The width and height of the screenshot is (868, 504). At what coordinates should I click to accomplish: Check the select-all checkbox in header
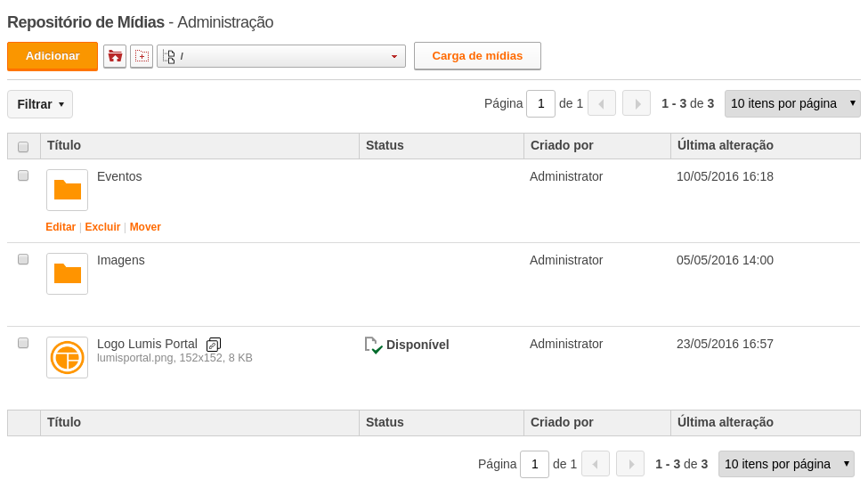(23, 147)
